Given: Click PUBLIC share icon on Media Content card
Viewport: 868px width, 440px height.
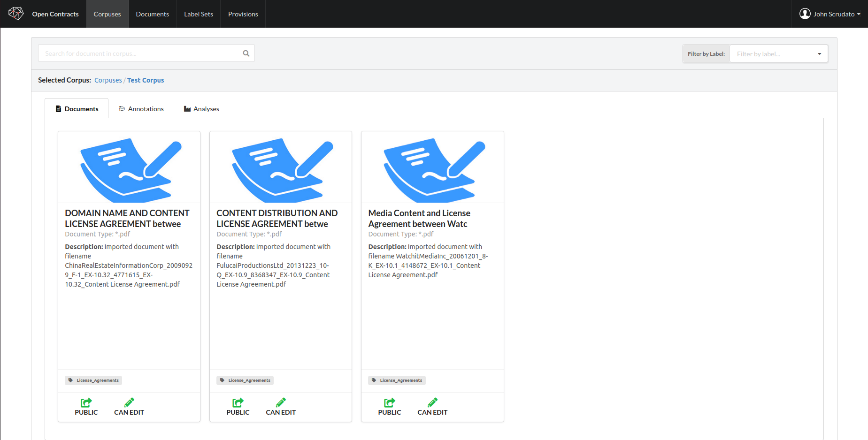Looking at the screenshot, I should (x=390, y=402).
